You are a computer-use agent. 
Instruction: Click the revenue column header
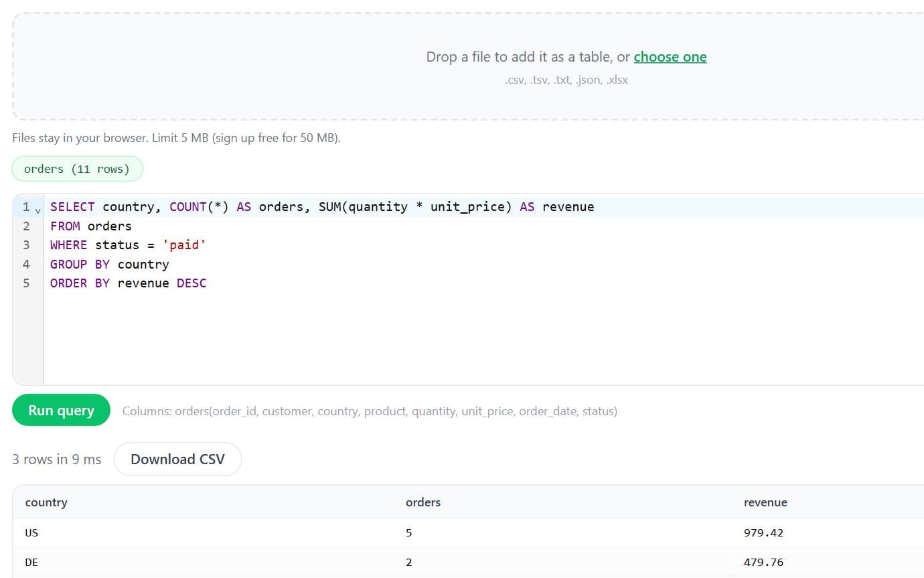(x=765, y=502)
